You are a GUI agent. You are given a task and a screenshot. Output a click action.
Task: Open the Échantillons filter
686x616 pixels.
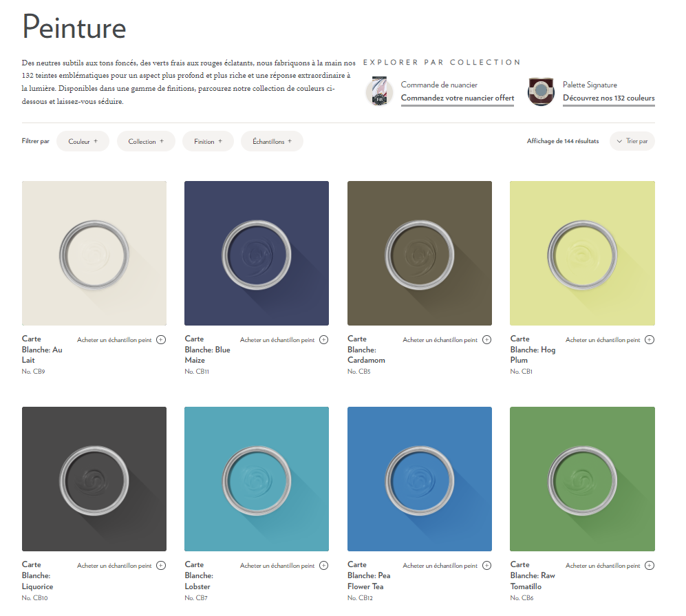click(x=272, y=141)
